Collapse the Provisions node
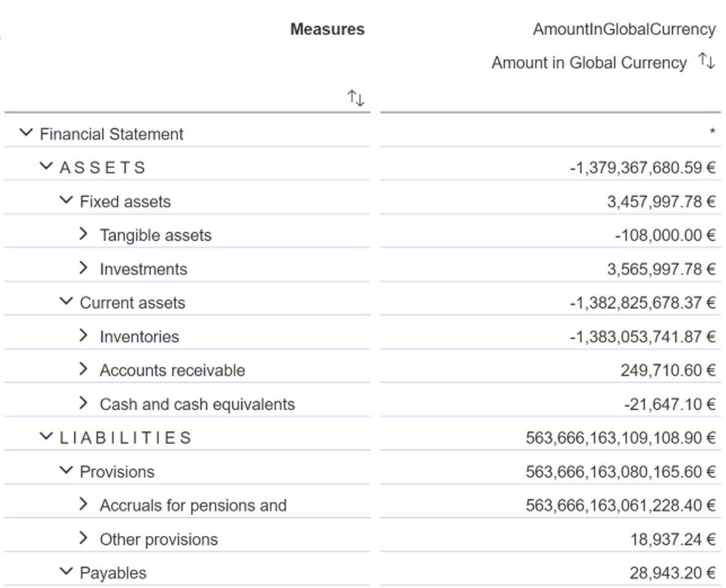The height and width of the screenshot is (588, 726). click(x=66, y=472)
